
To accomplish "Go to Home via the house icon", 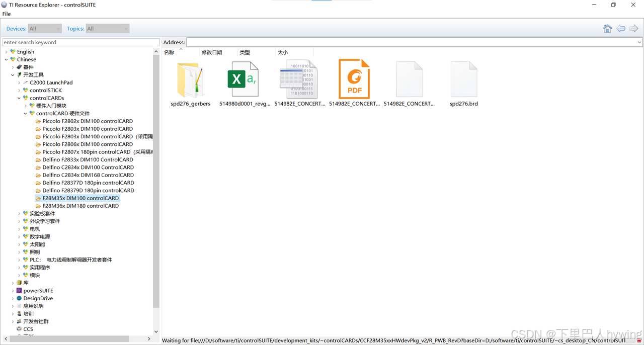I will click(x=607, y=29).
